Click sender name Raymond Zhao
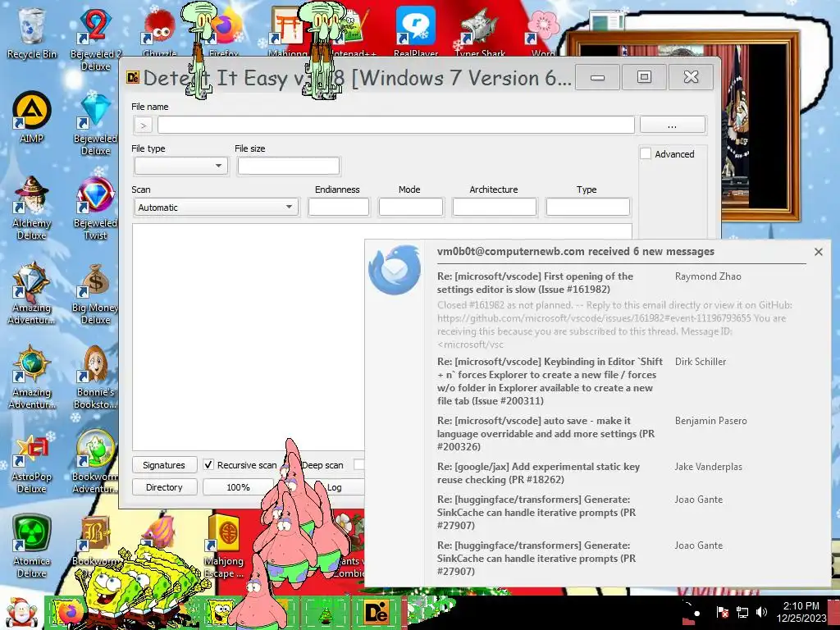 click(708, 276)
